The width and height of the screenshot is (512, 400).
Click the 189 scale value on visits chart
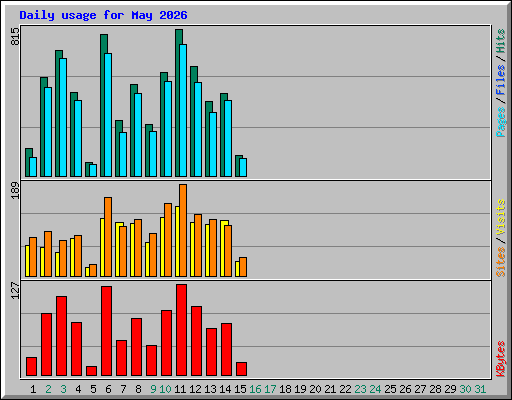click(15, 191)
